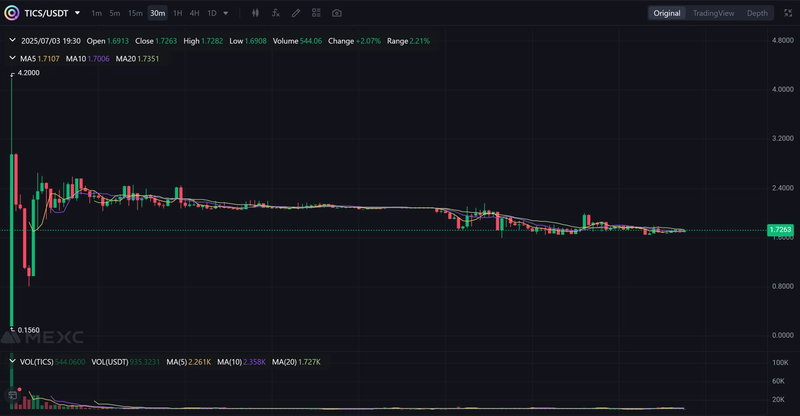Switch chart to 1H interval
The image size is (800, 416).
coord(178,13)
